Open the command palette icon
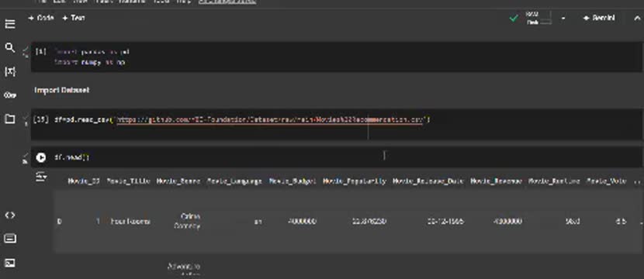 coord(10,239)
